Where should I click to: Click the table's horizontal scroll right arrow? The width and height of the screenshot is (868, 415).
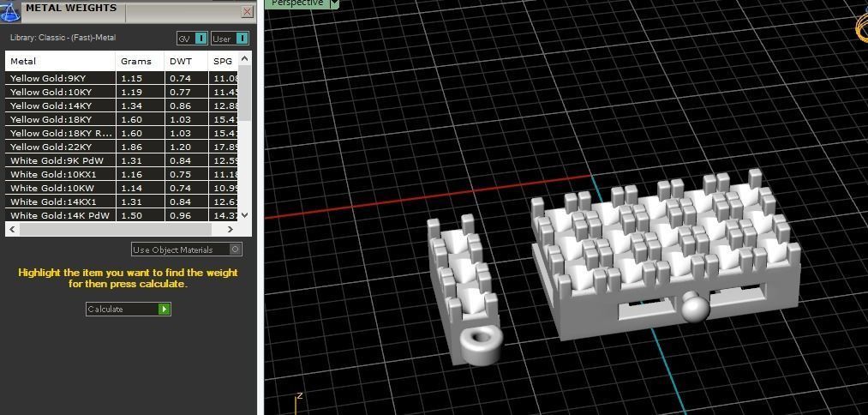[230, 229]
